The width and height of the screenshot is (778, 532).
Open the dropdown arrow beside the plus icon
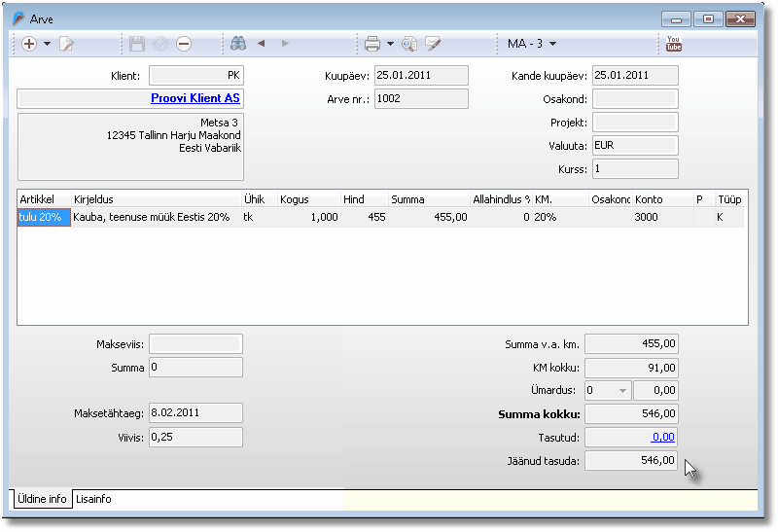(47, 44)
